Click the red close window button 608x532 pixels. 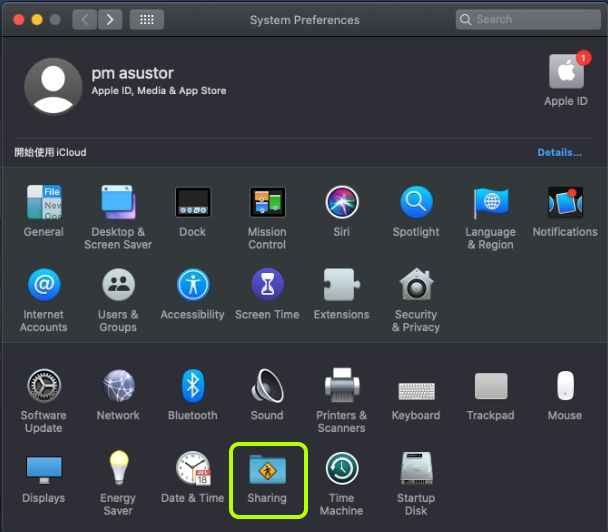pos(19,19)
